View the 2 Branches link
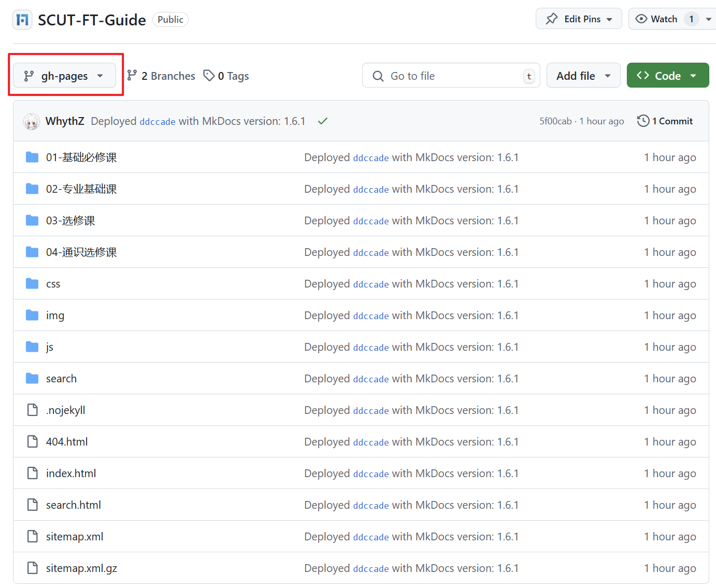The image size is (716, 588). coord(161,76)
